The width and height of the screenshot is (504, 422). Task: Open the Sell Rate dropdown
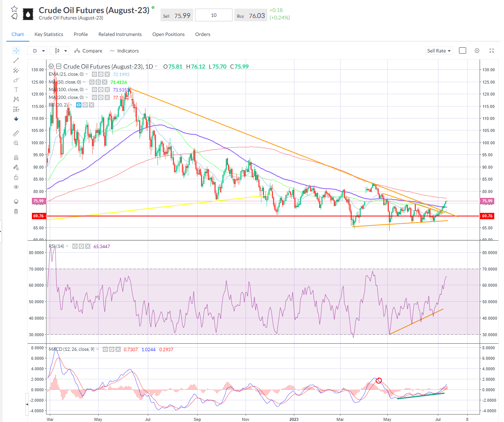439,51
